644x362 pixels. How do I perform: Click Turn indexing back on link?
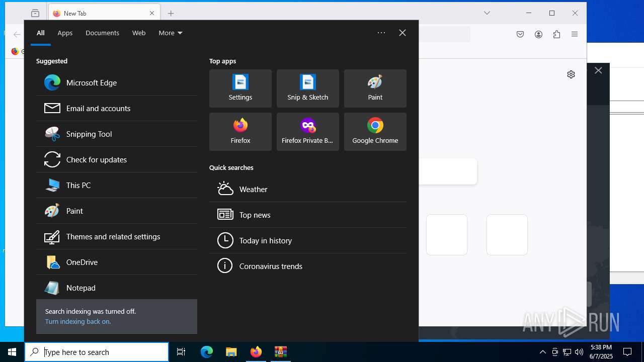coord(78,321)
